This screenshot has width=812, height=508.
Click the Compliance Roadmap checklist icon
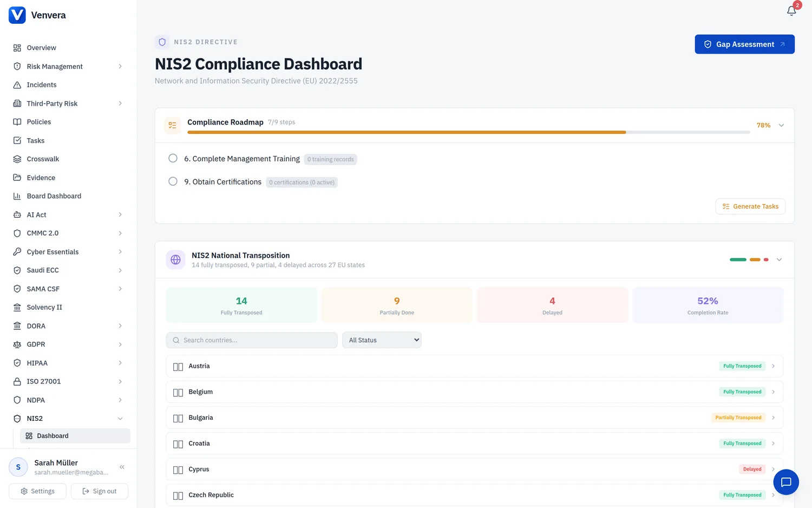pyautogui.click(x=173, y=125)
